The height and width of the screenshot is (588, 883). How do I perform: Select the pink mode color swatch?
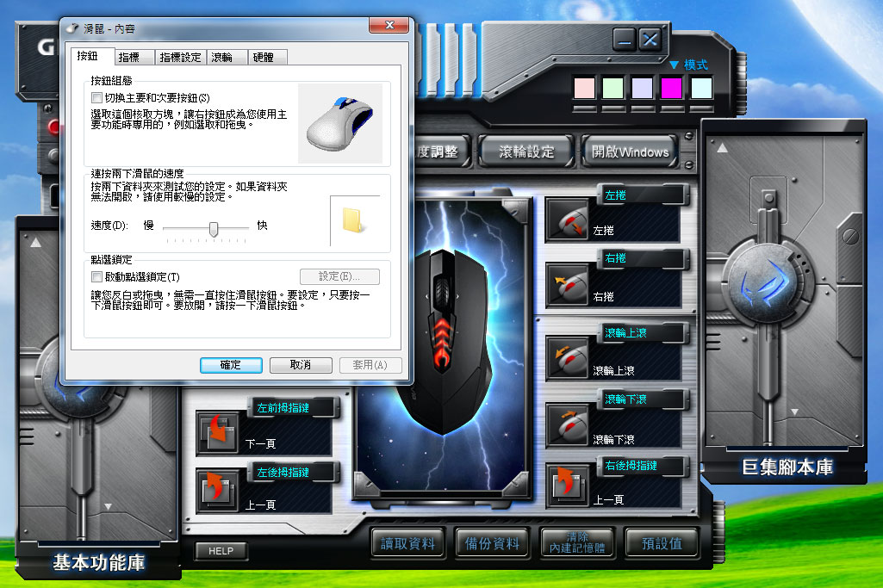pyautogui.click(x=584, y=89)
